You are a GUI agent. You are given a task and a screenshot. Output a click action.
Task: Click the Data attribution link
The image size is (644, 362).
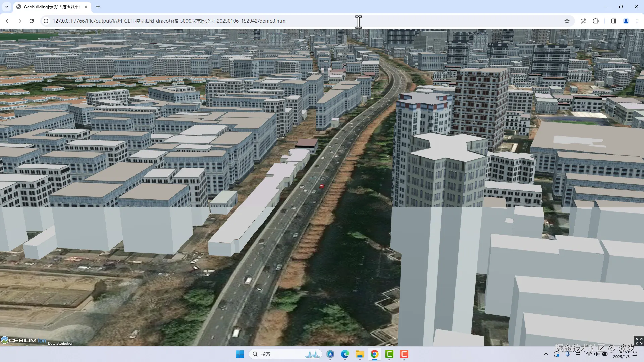coord(60,343)
